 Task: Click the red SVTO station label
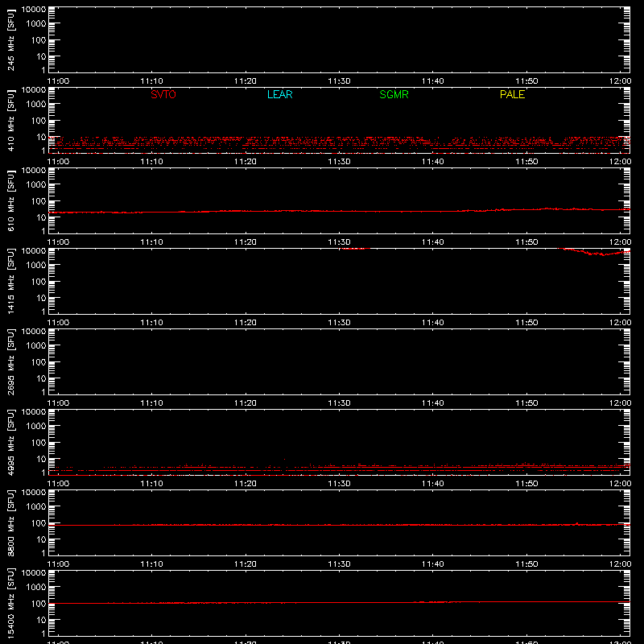[x=163, y=94]
